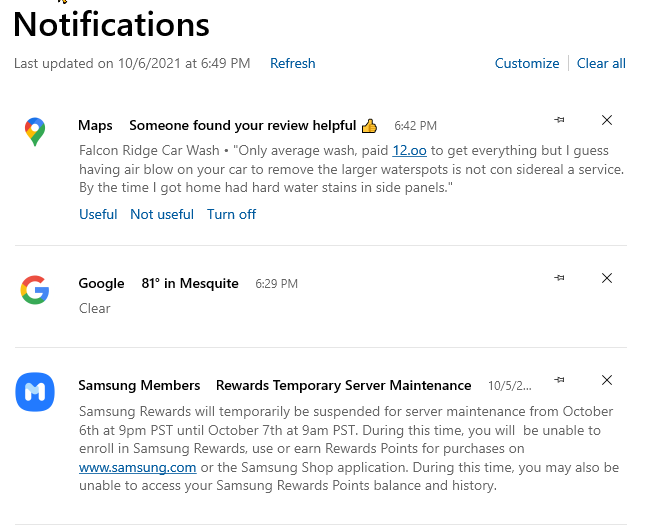Pin the Google weather notification
The width and height of the screenshot is (646, 532).
(x=559, y=278)
